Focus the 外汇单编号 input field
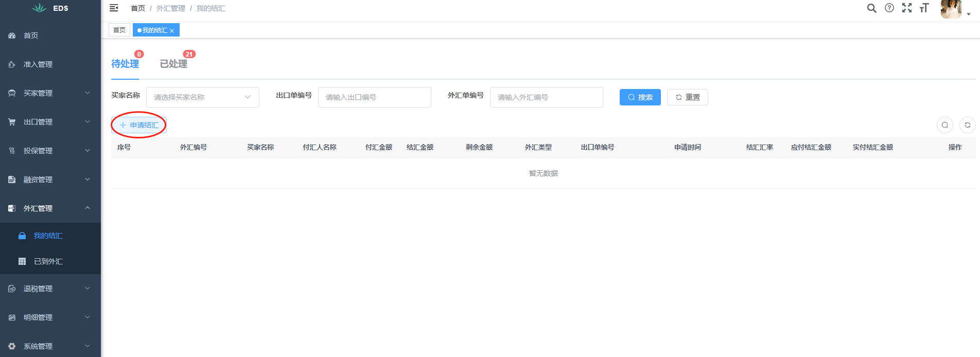The height and width of the screenshot is (357, 980). (x=547, y=97)
